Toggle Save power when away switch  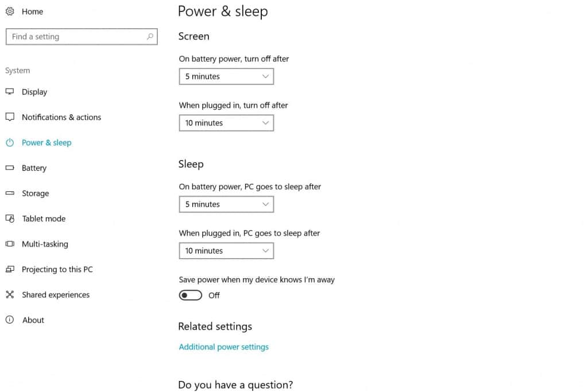191,295
